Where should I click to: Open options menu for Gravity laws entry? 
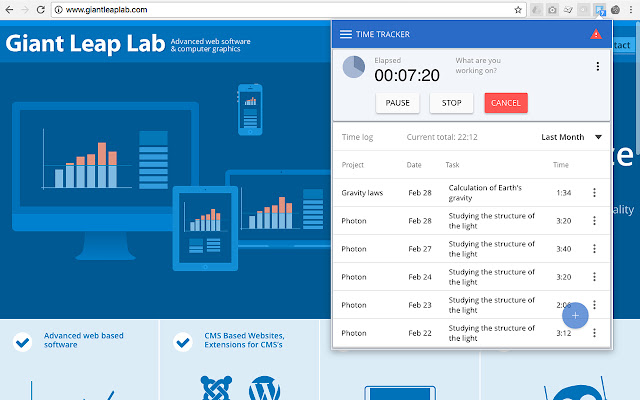point(594,193)
